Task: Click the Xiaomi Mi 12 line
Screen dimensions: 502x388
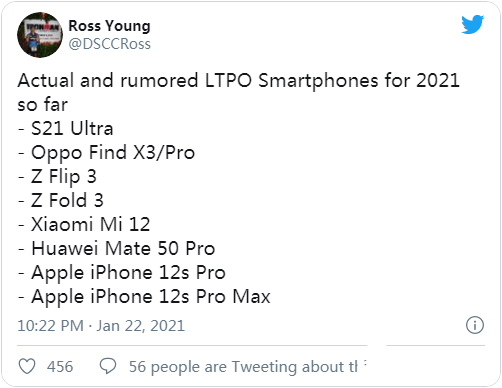Action: point(84,224)
